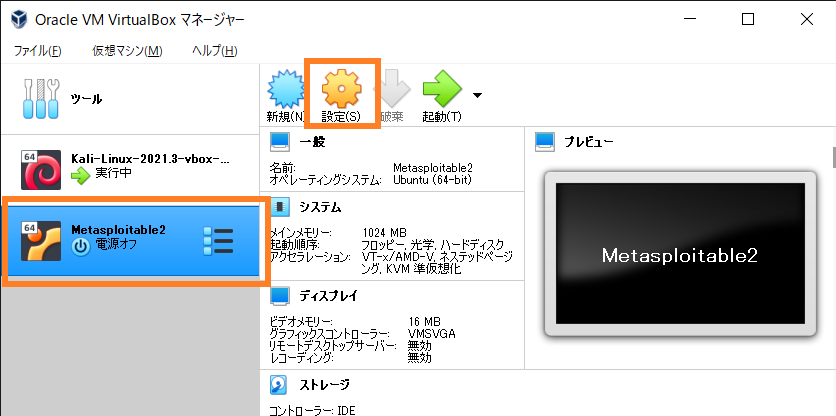Click the Discard (破棄) arrow icon
The image size is (836, 416).
click(392, 89)
